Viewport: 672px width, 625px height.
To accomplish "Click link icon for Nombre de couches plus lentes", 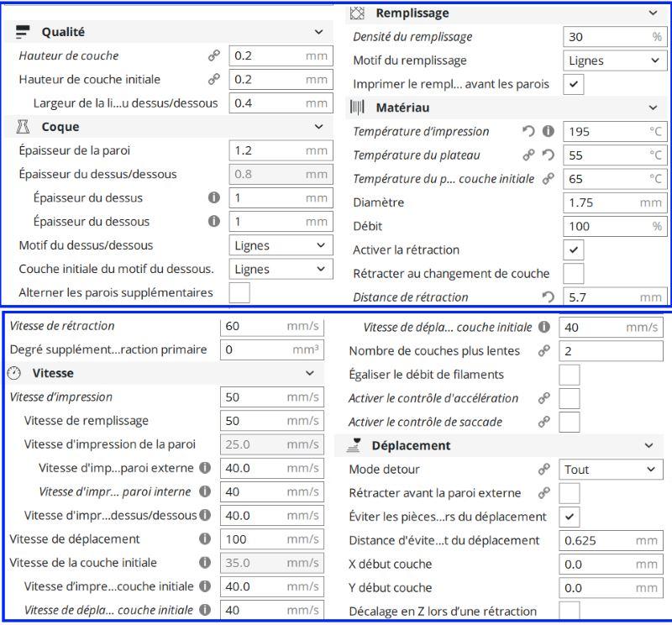I will (544, 351).
